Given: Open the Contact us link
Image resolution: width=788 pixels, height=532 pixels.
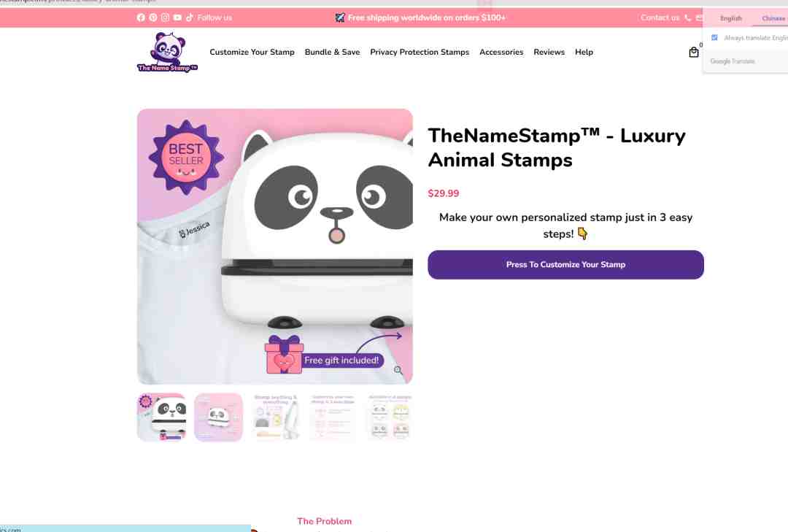Looking at the screenshot, I should click(x=660, y=18).
